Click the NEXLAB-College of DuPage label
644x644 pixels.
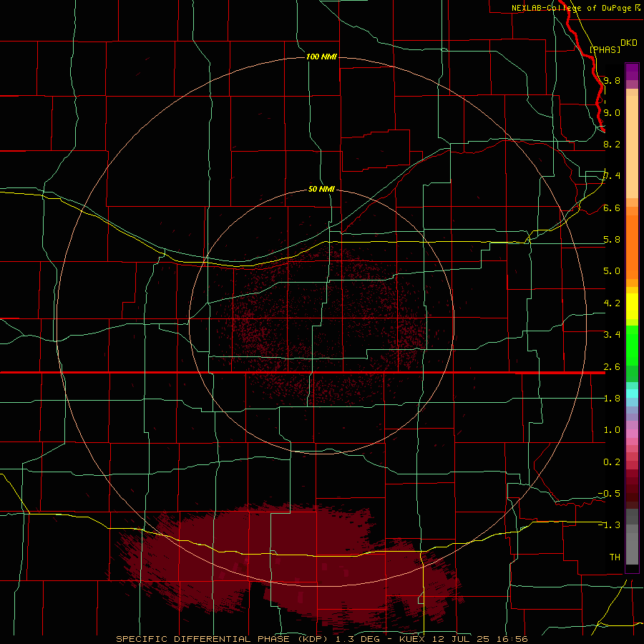pos(572,8)
